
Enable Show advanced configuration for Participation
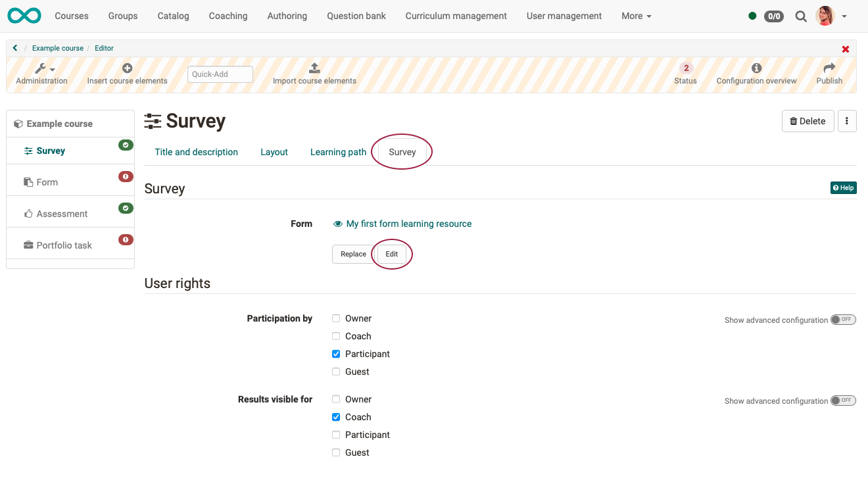[843, 319]
